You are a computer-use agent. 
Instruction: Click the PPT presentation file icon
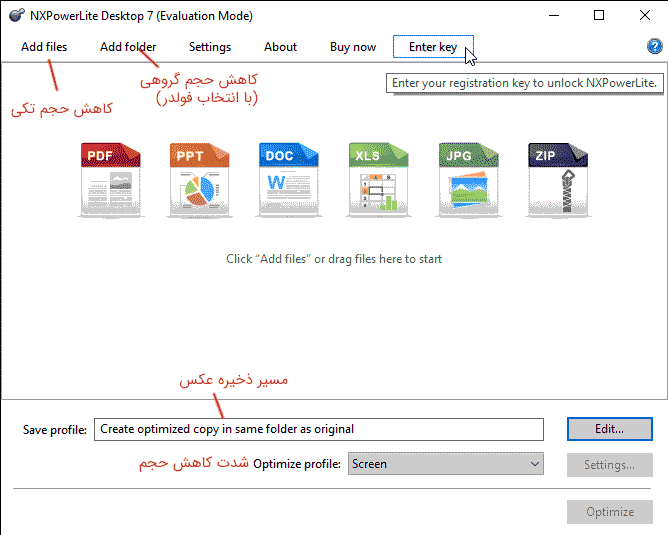pos(199,180)
